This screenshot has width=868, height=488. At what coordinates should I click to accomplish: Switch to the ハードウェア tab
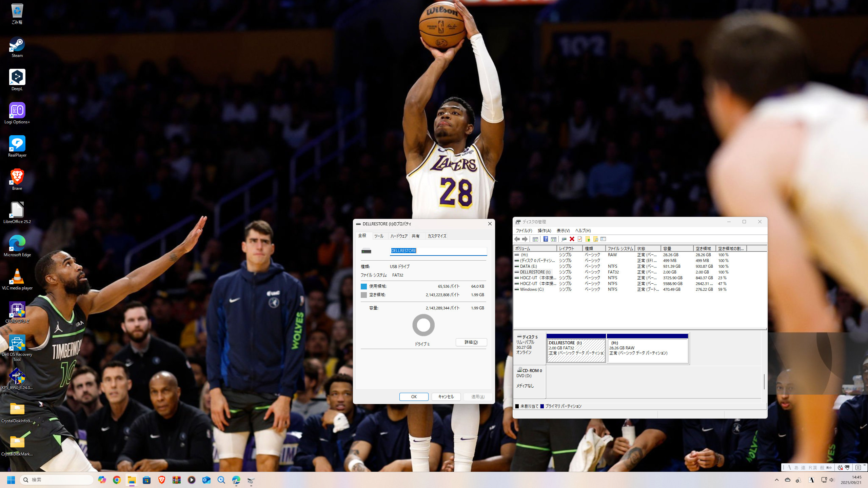click(399, 236)
